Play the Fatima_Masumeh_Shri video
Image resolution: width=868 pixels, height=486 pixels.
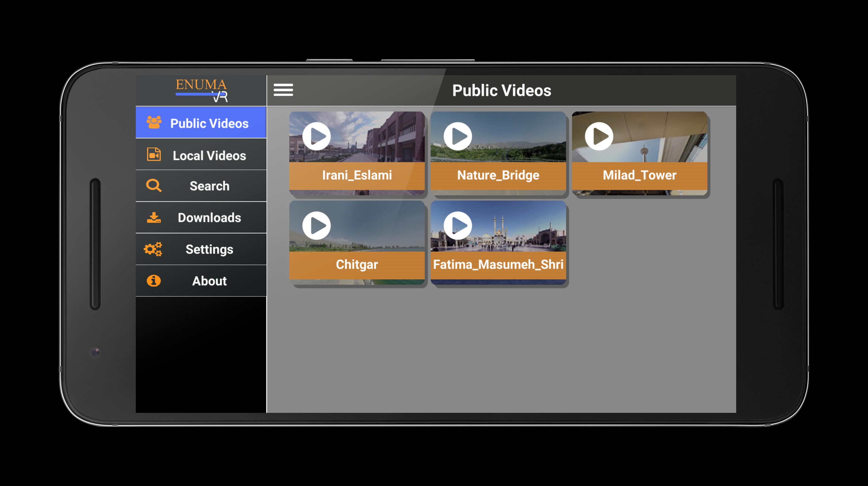click(x=458, y=226)
